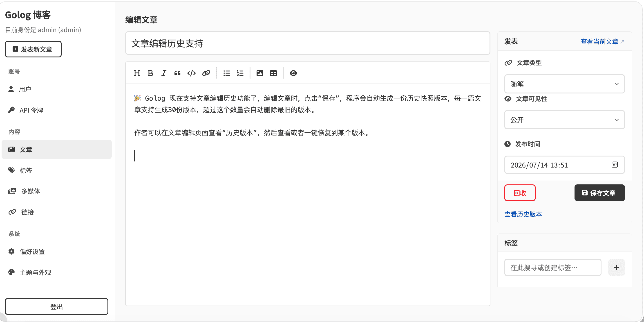
Task: Open the 多媒体 library
Action: point(56,191)
